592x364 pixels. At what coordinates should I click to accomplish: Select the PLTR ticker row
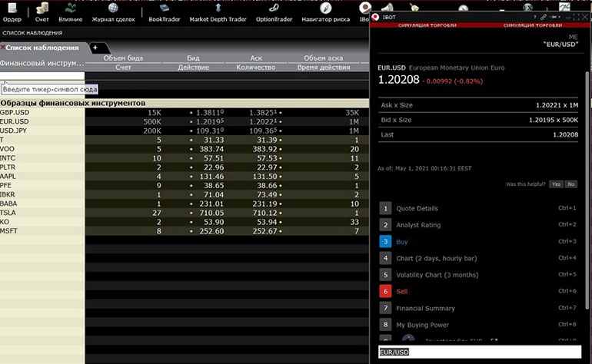point(185,167)
